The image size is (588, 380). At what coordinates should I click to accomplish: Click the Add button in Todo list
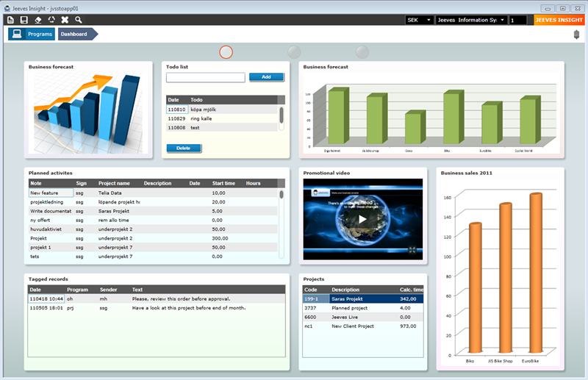pyautogui.click(x=266, y=77)
